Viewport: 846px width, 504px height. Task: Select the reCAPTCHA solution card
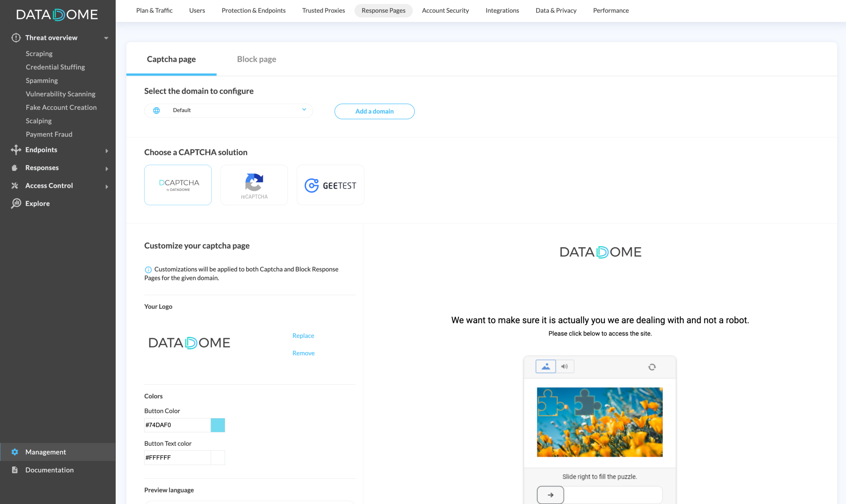click(254, 185)
